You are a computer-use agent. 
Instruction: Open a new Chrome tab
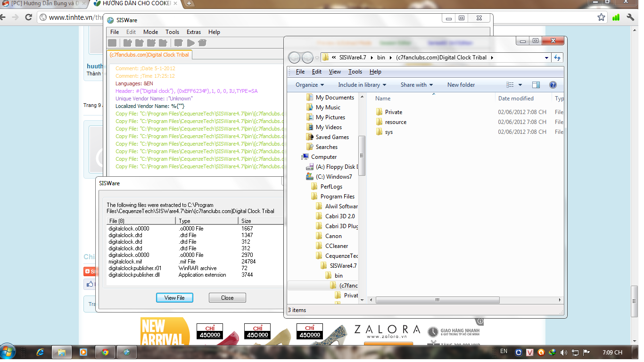pos(189,3)
